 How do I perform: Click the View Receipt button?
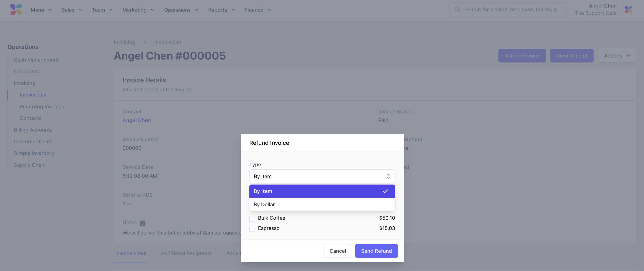[x=572, y=56]
